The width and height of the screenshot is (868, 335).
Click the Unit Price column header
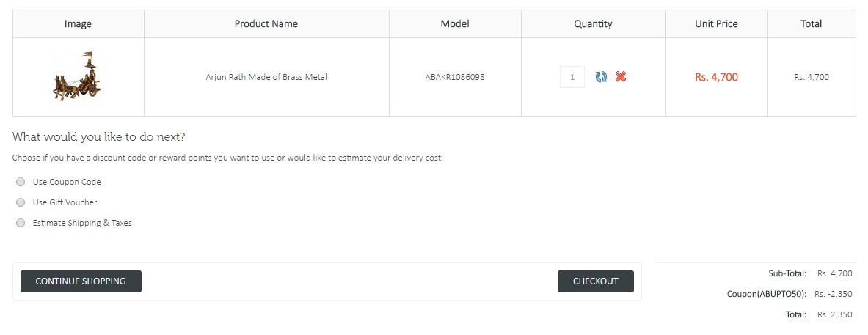coord(716,24)
